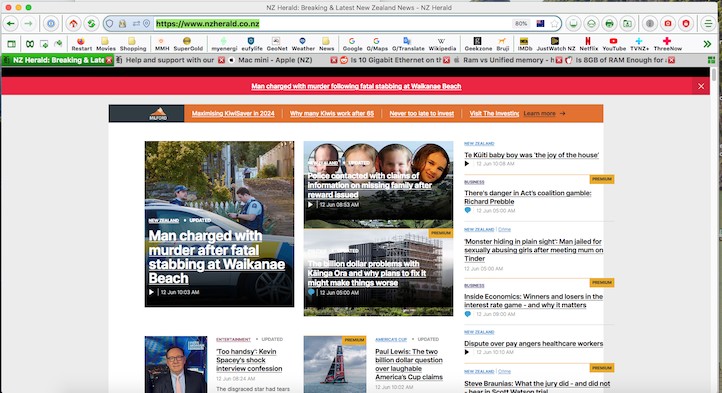Toggle the sidebar panel icon
722x393 pixels.
12,44
